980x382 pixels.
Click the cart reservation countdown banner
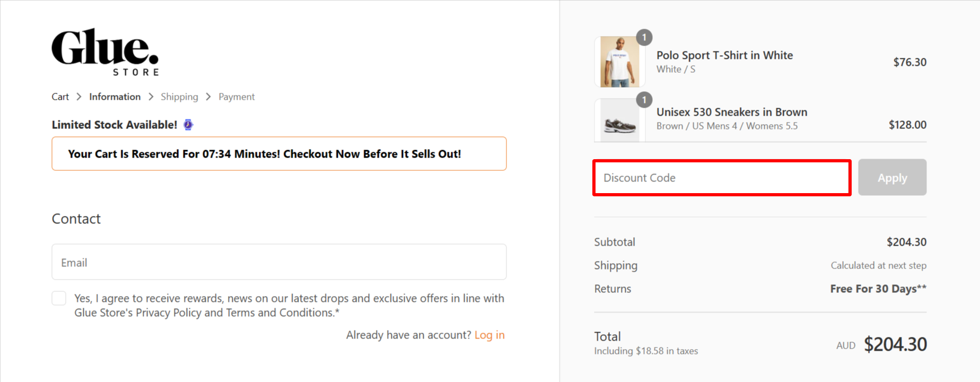[279, 153]
